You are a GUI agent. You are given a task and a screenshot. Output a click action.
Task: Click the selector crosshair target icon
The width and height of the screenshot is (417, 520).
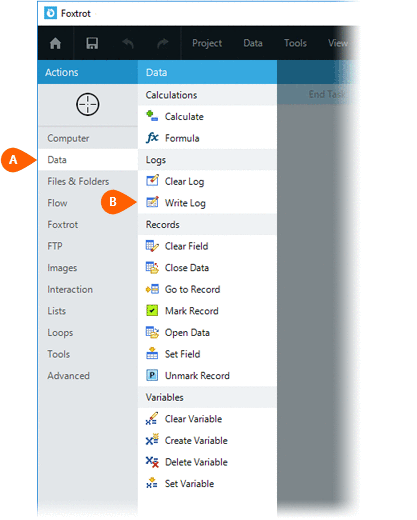pos(88,105)
